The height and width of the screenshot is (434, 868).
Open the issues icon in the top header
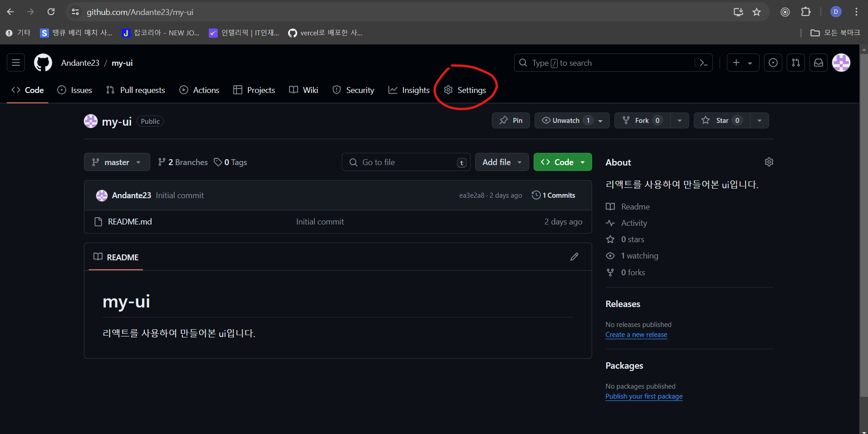click(773, 63)
